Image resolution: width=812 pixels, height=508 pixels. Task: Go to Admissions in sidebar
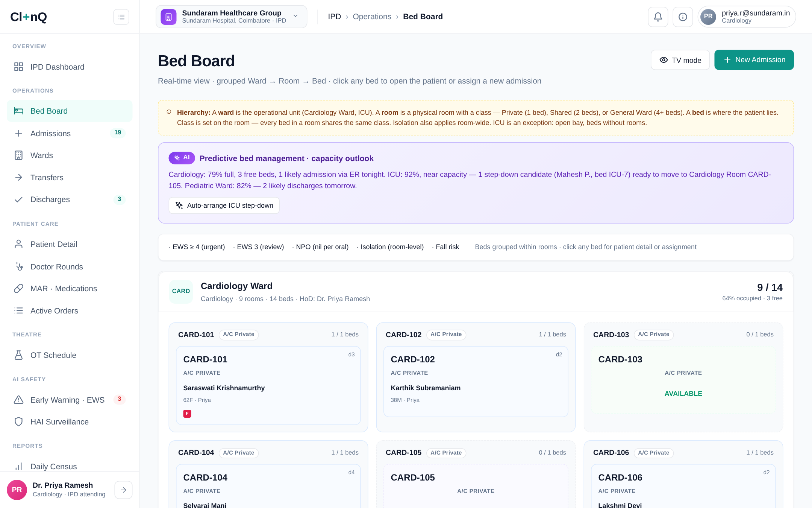(70, 133)
